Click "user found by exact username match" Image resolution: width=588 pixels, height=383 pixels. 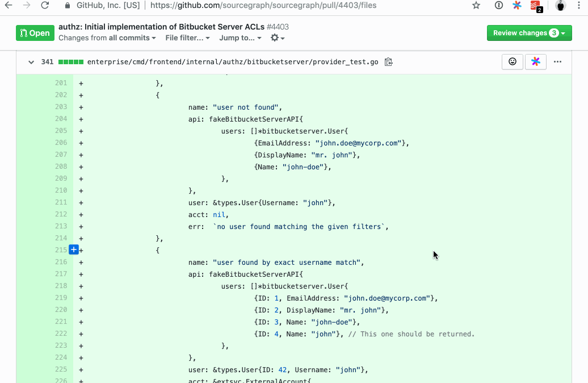pyautogui.click(x=287, y=263)
